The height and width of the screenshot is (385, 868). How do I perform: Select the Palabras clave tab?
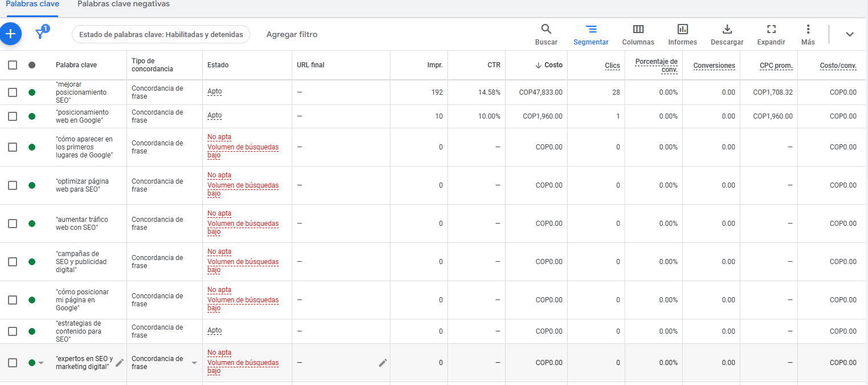(x=32, y=5)
